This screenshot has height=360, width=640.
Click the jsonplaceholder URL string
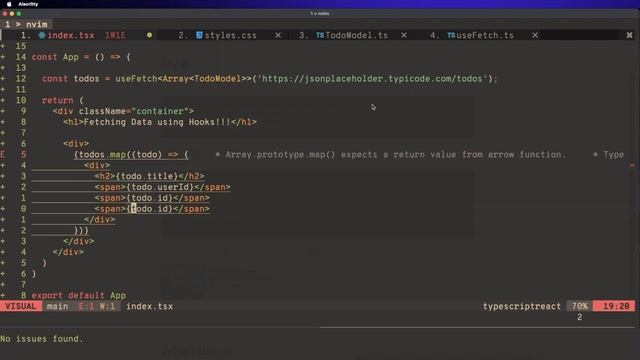(x=373, y=79)
